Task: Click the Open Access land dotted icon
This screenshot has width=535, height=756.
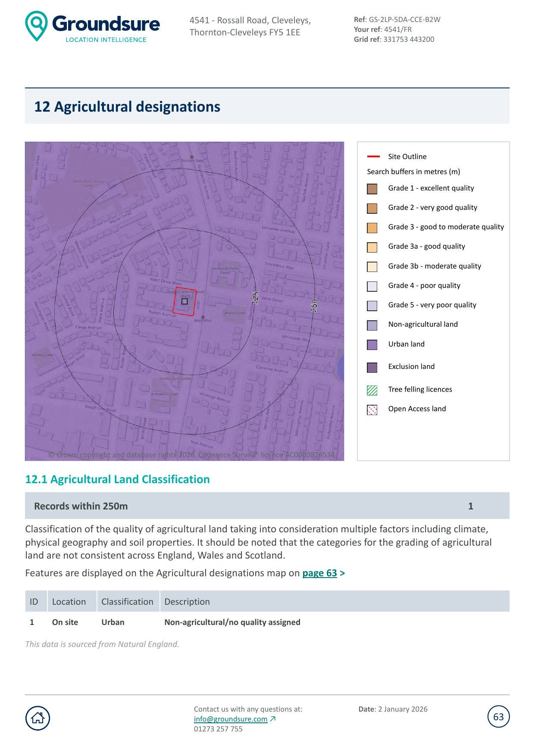Action: 372,409
